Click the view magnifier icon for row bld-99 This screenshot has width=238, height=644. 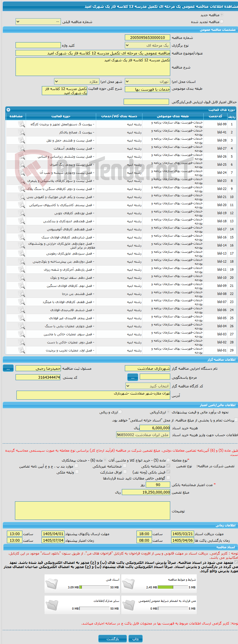22,124
